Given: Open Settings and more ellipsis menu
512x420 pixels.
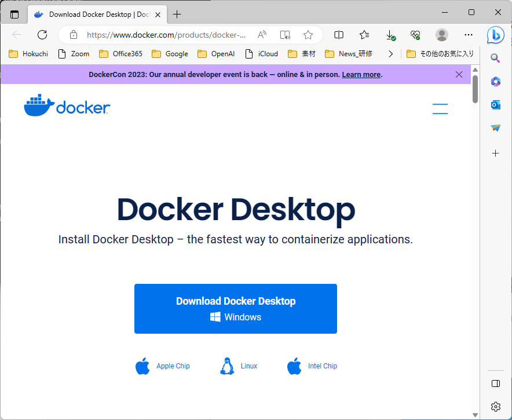Looking at the screenshot, I should point(468,35).
